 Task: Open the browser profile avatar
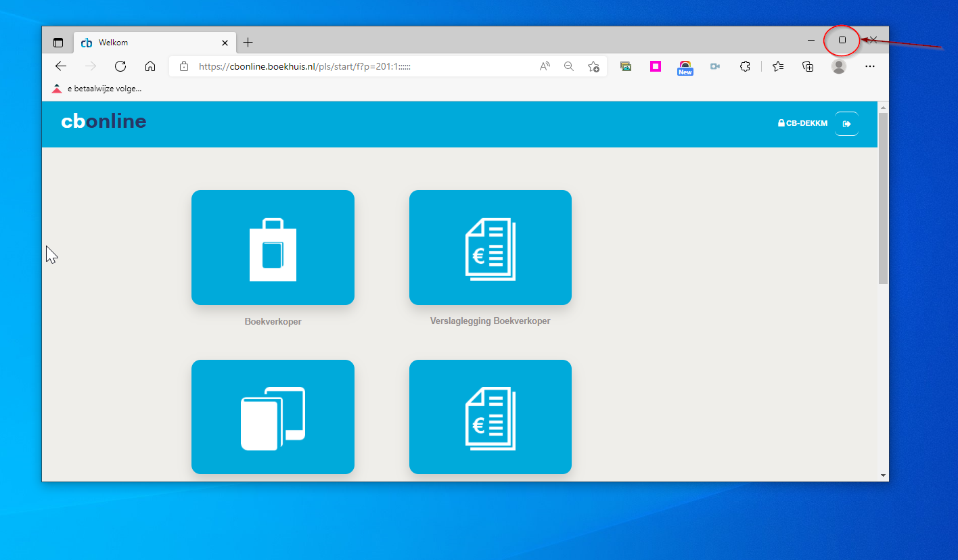[839, 66]
